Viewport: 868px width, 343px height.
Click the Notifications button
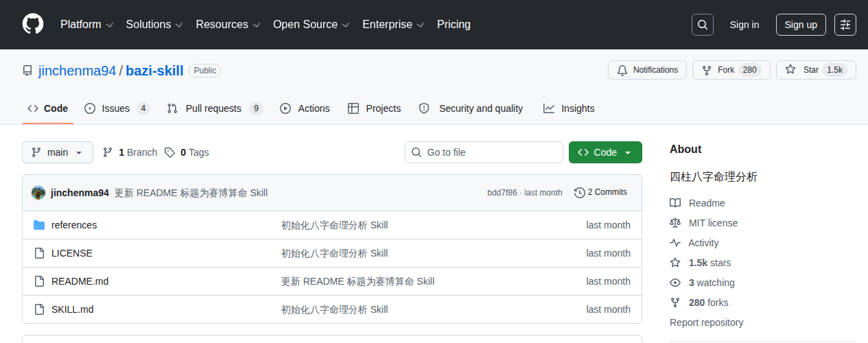coord(647,70)
